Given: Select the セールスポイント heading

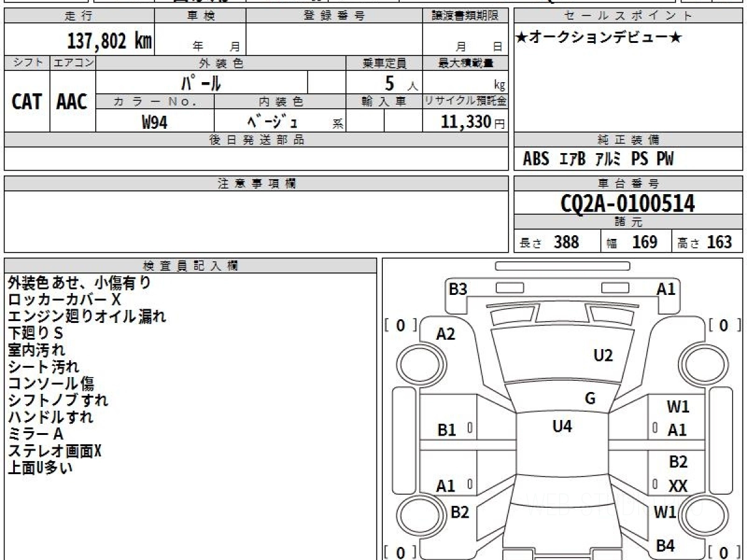Looking at the screenshot, I should click(629, 16).
